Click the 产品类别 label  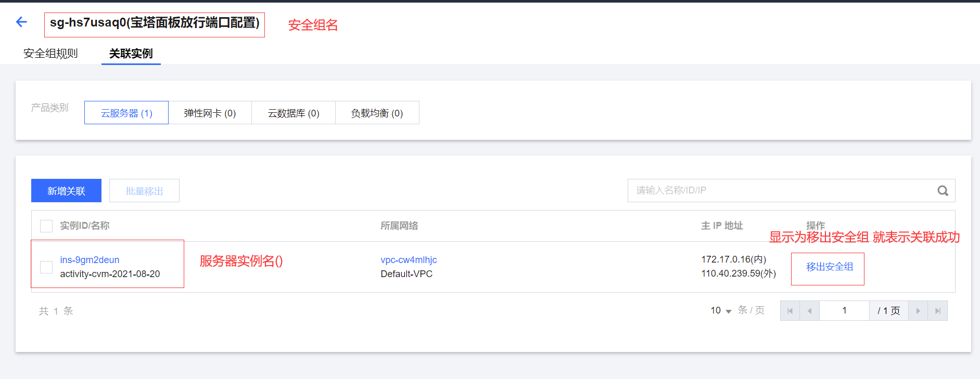point(49,108)
